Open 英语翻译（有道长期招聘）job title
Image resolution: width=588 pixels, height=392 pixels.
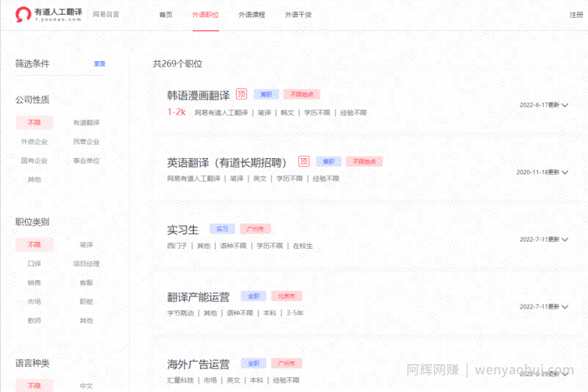point(227,163)
